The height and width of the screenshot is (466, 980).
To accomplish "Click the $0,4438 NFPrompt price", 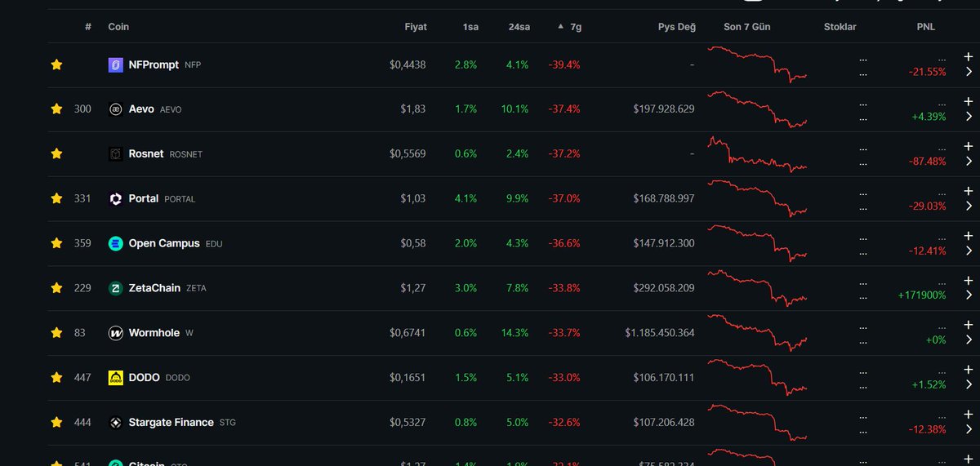I will tap(408, 64).
